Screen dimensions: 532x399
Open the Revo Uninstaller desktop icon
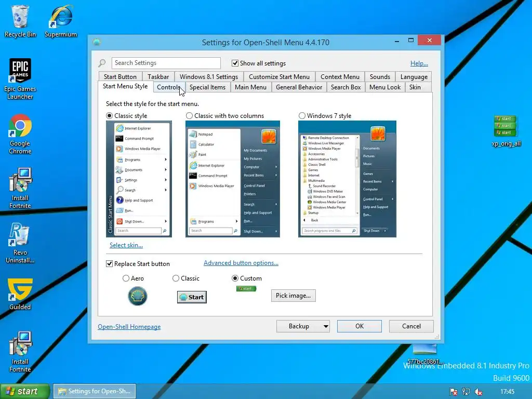pos(20,243)
